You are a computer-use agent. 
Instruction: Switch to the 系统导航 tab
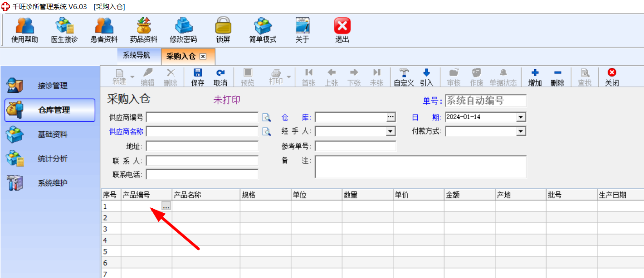click(136, 56)
